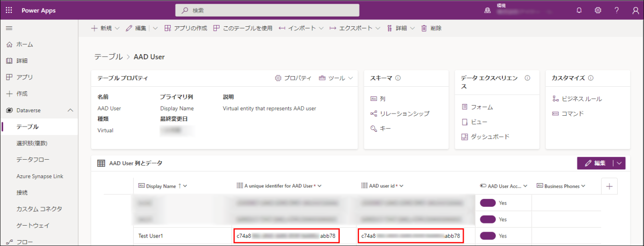Open A unique identifier for AAD User column menu
This screenshot has height=246, width=644.
[279, 186]
